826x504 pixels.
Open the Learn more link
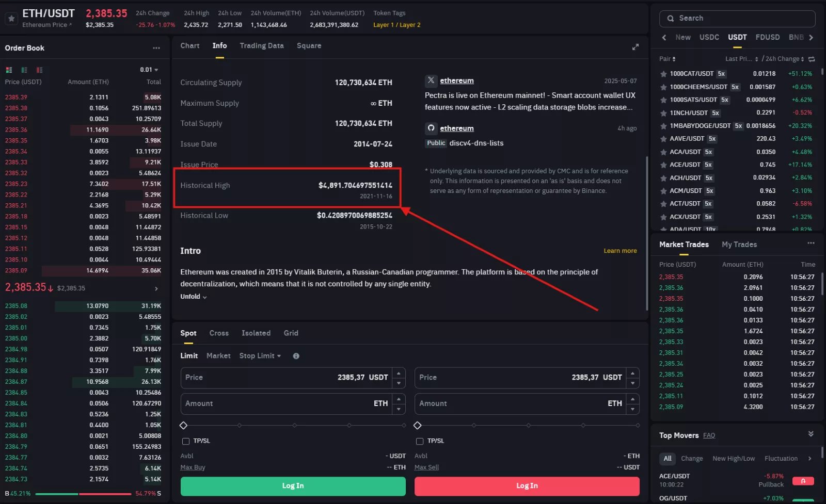[620, 251]
